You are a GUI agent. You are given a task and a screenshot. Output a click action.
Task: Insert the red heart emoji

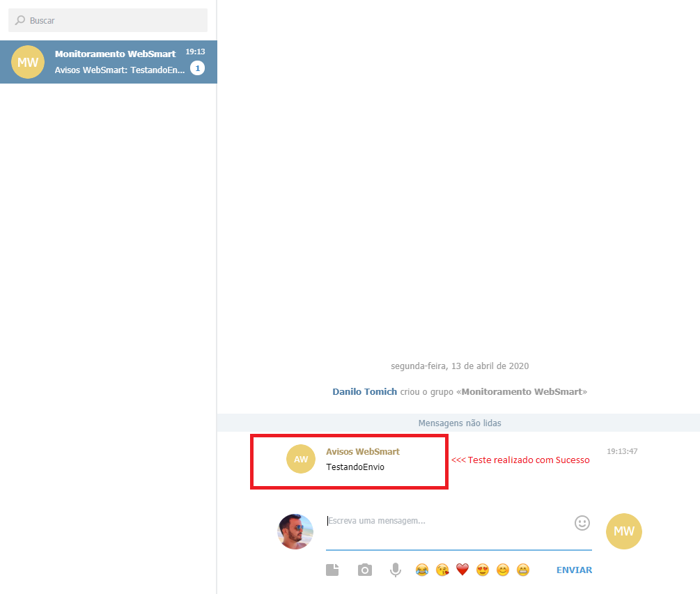click(x=462, y=570)
